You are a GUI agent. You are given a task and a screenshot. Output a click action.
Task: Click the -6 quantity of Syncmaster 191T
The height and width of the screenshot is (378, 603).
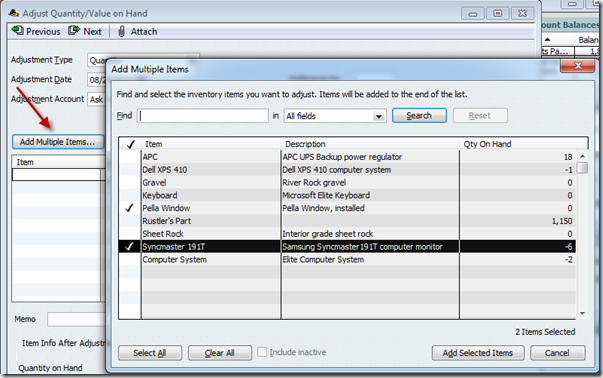(568, 246)
